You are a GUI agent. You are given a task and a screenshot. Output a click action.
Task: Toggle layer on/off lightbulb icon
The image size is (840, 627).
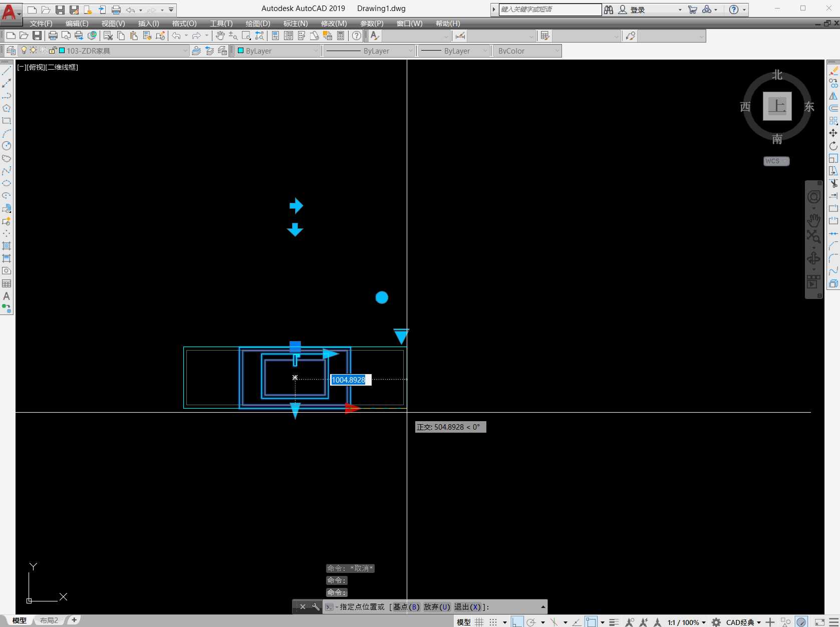pos(24,50)
